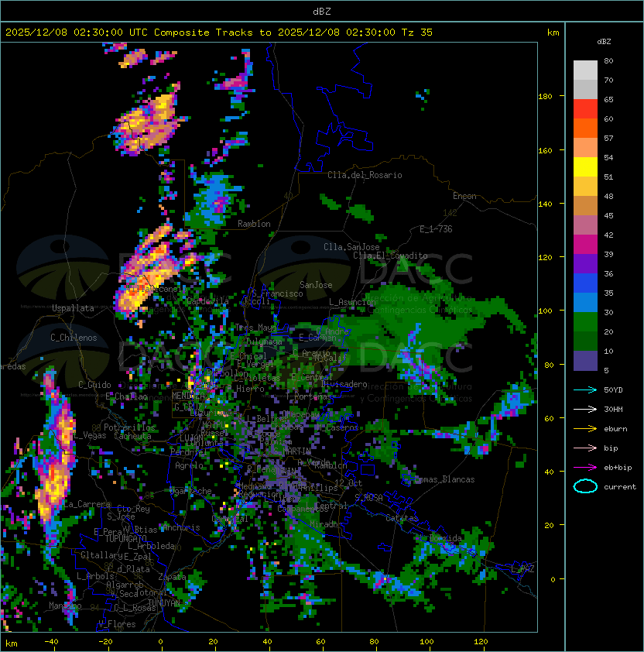Select the dark orange swatch in dBZ scale

coord(585,128)
